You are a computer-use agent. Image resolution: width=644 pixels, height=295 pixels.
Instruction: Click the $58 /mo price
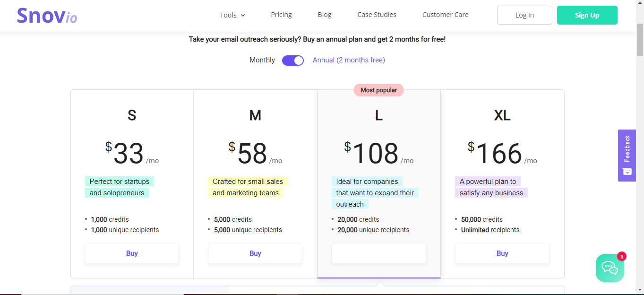click(255, 154)
